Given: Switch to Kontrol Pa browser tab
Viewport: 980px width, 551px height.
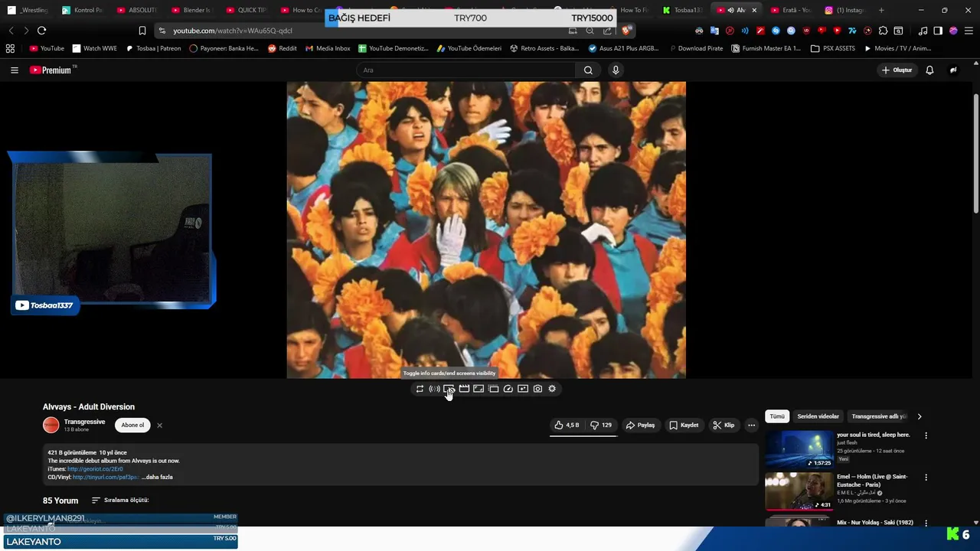Looking at the screenshot, I should [82, 10].
